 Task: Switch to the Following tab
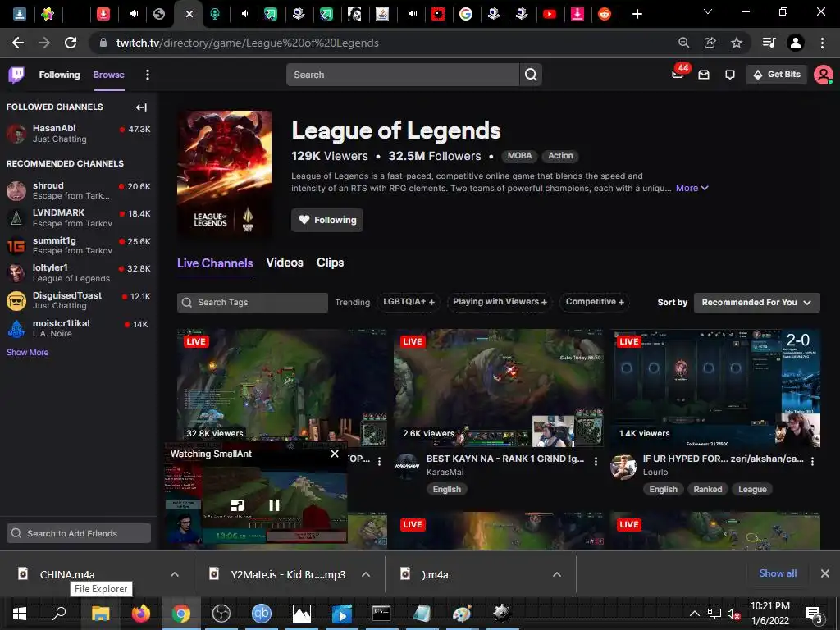click(59, 75)
